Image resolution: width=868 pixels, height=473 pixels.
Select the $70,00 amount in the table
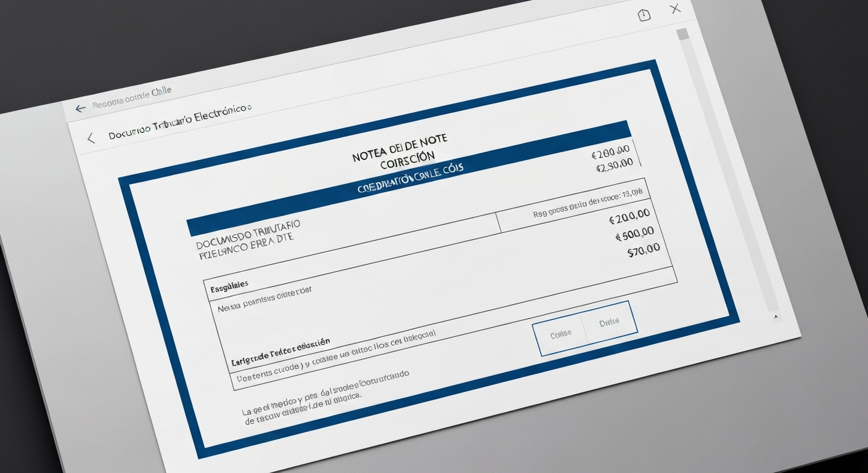coord(643,250)
